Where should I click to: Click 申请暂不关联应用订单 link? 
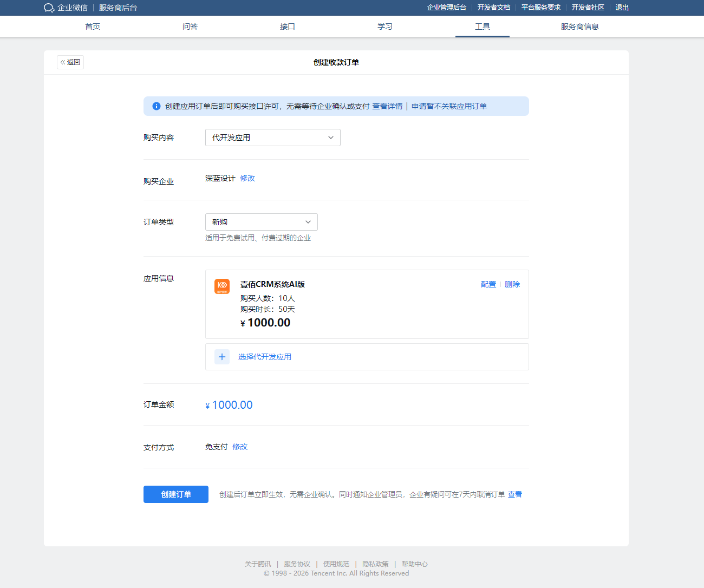point(449,106)
